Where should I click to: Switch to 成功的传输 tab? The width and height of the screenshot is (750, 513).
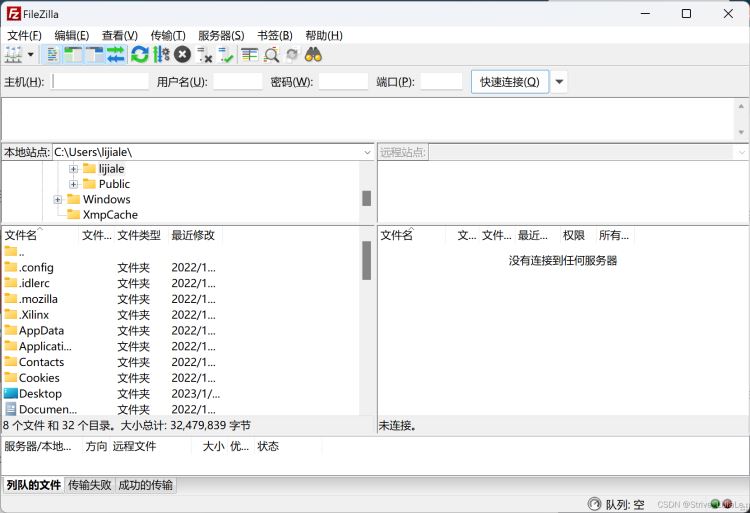coord(145,485)
